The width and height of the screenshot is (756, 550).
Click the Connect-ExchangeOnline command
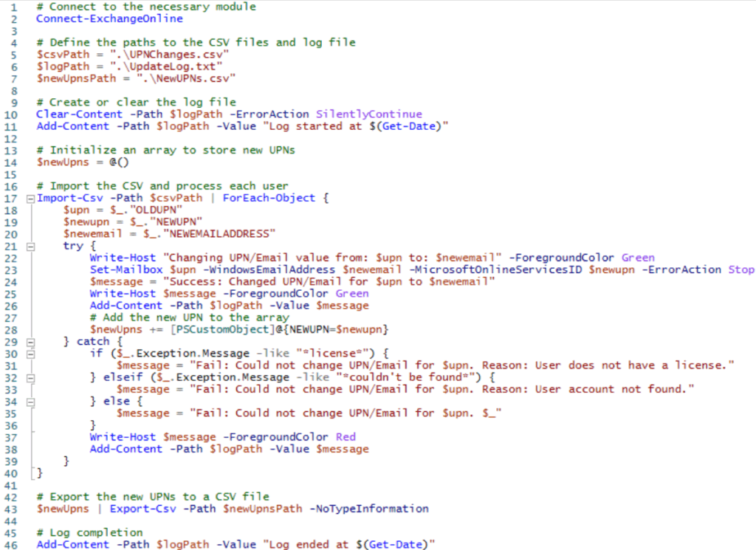109,18
